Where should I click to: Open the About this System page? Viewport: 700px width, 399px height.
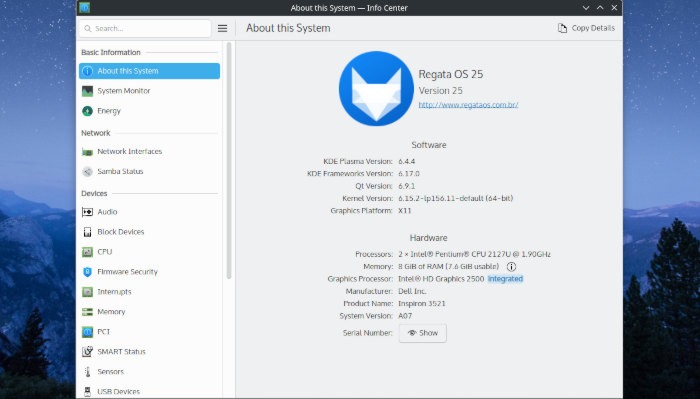(x=149, y=71)
